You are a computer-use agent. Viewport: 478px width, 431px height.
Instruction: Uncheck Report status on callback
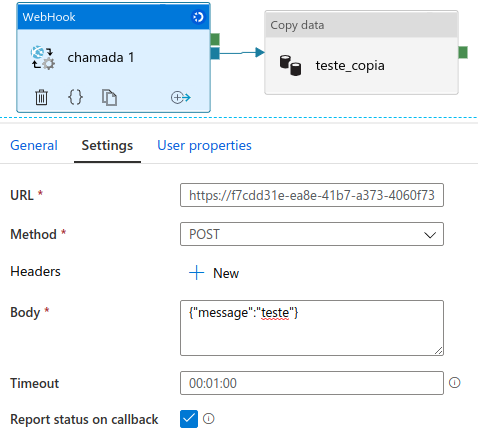[x=189, y=419]
